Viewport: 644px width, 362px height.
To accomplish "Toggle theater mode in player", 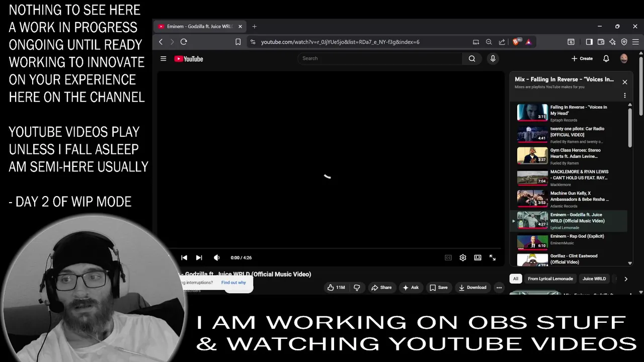I will [x=477, y=257].
